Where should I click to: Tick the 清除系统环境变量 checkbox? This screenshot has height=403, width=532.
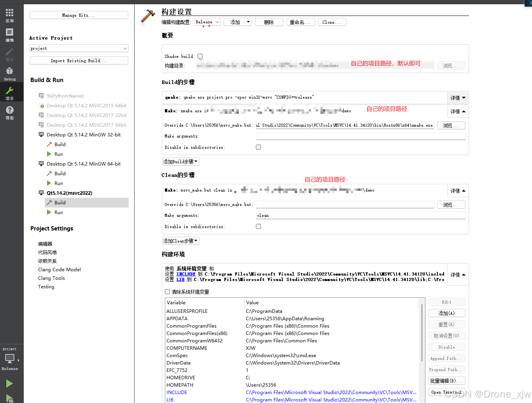pos(168,292)
